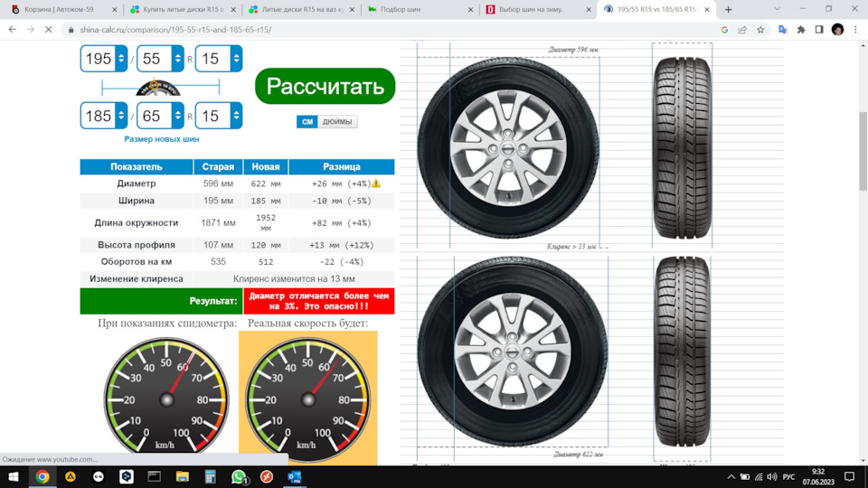Image resolution: width=868 pixels, height=488 pixels.
Task: Open old tire width dropdown showing 195
Action: 103,59
